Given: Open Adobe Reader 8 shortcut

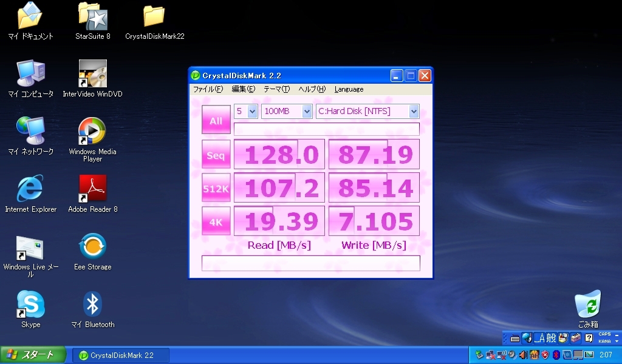Looking at the screenshot, I should point(92,190).
